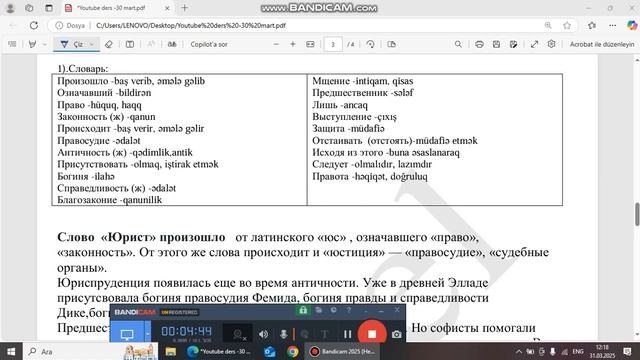
Task: Print the PDF document
Action: [479, 44]
